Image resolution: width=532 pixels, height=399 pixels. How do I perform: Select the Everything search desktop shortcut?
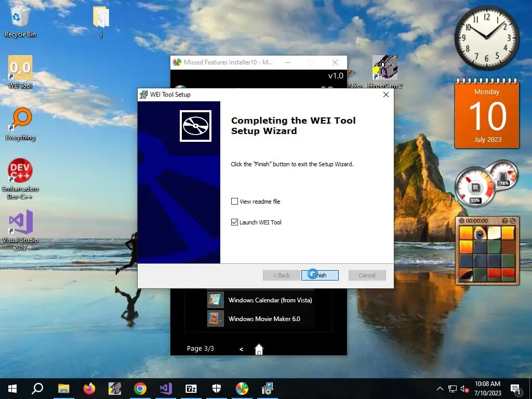(20, 124)
